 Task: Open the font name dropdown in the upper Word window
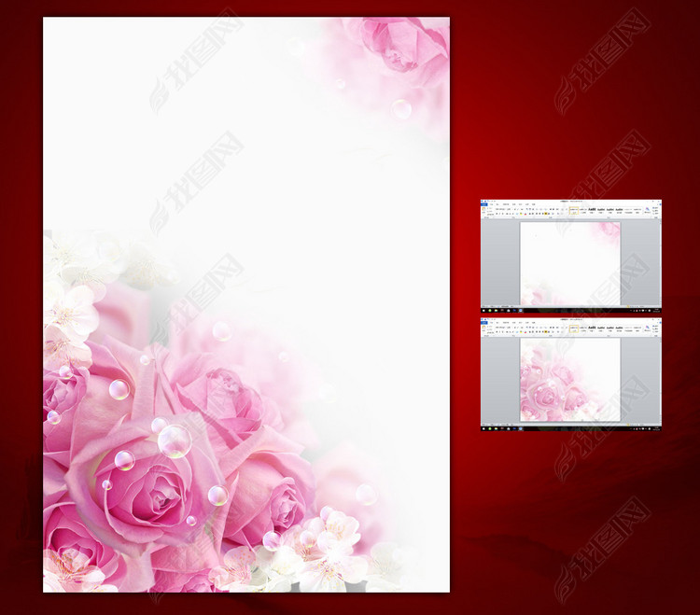(501, 209)
